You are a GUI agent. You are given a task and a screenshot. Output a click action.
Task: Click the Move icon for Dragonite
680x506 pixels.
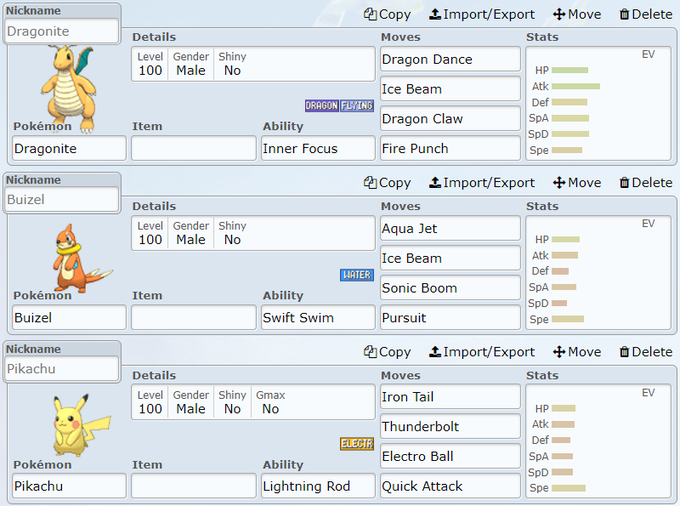coord(559,14)
